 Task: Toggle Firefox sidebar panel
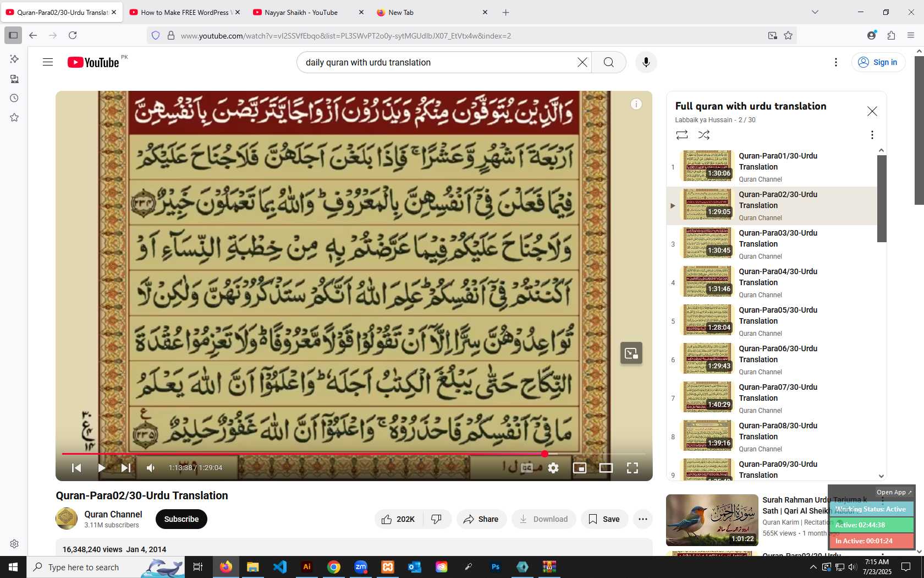13,35
